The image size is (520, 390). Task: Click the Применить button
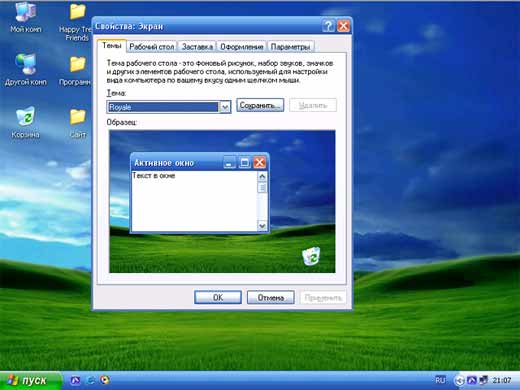(x=323, y=297)
